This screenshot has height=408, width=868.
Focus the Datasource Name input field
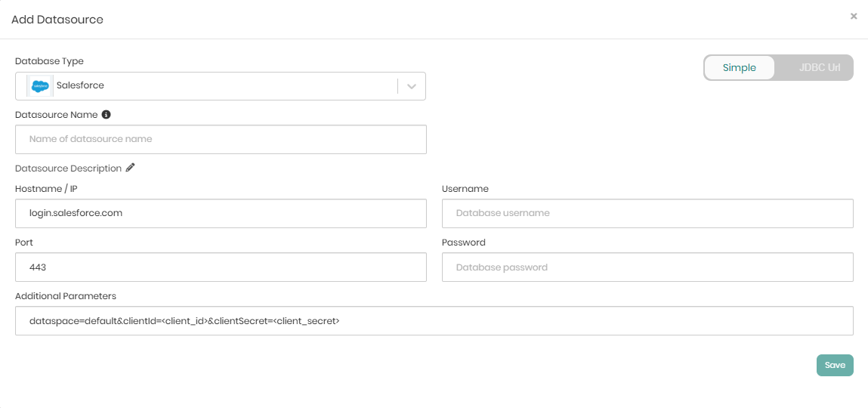click(x=221, y=139)
